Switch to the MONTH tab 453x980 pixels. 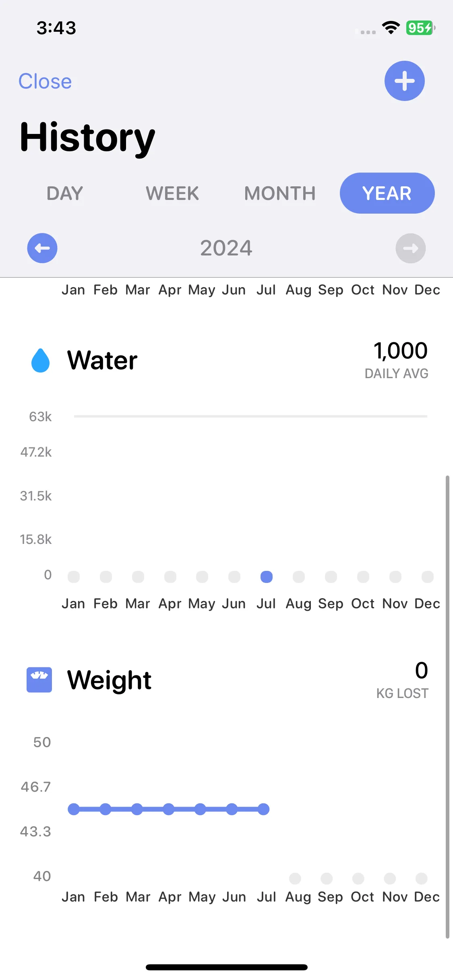click(x=280, y=193)
